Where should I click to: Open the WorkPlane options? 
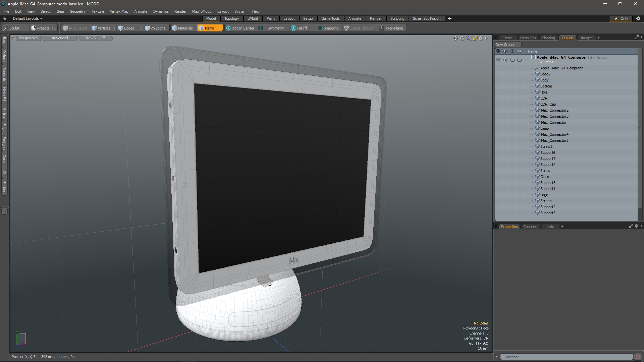point(391,28)
